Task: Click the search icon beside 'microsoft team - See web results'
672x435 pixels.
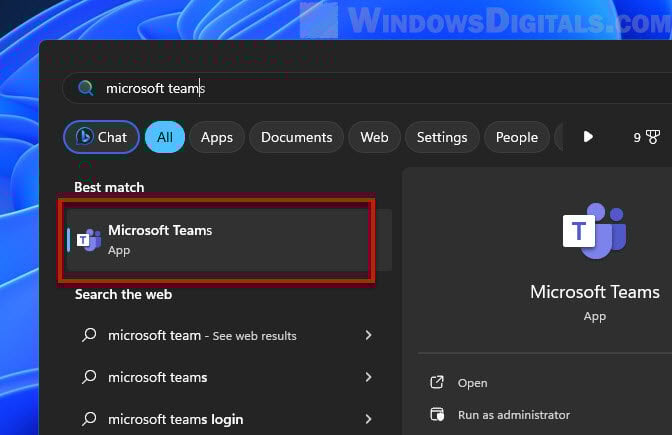Action: [89, 335]
